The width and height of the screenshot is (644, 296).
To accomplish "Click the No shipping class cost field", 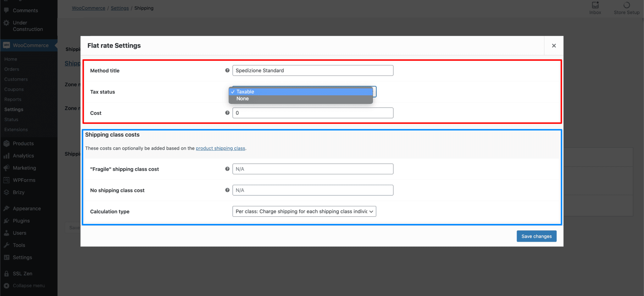I will click(x=313, y=190).
